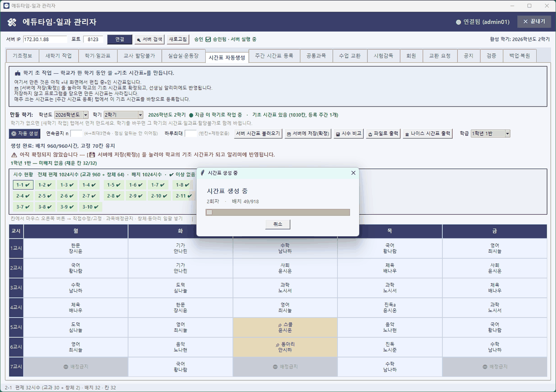Select class 3-7 status button
The height and width of the screenshot is (392, 556).
click(x=23, y=207)
